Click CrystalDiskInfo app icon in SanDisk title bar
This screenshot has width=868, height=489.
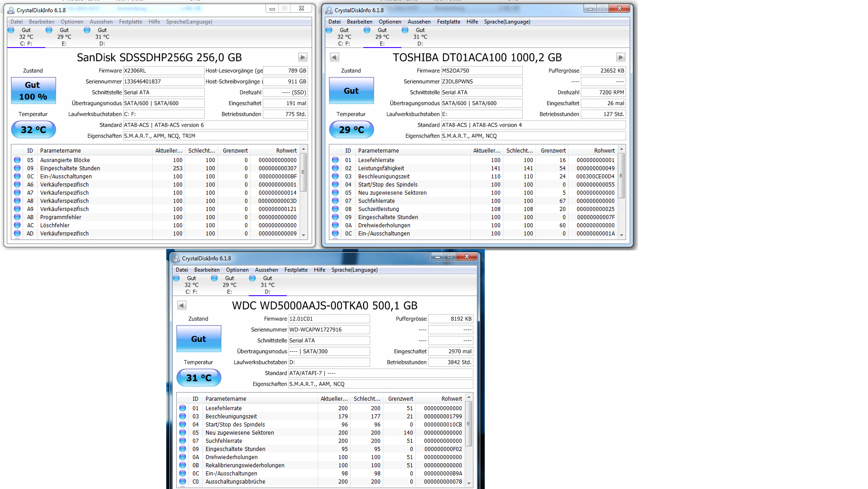(x=11, y=10)
